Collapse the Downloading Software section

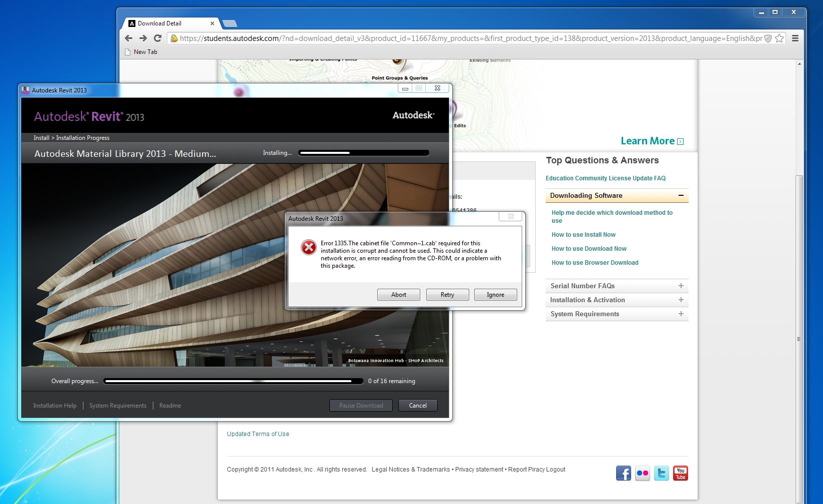click(x=681, y=195)
